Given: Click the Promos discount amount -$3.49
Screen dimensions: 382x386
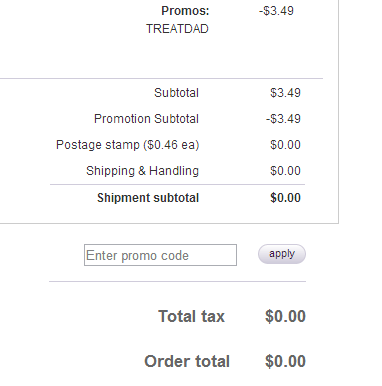Looking at the screenshot, I should click(x=276, y=11).
